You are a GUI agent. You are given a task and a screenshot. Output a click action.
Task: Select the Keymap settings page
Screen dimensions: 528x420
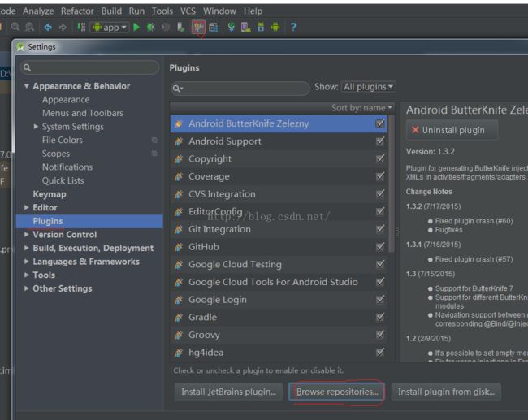click(50, 194)
